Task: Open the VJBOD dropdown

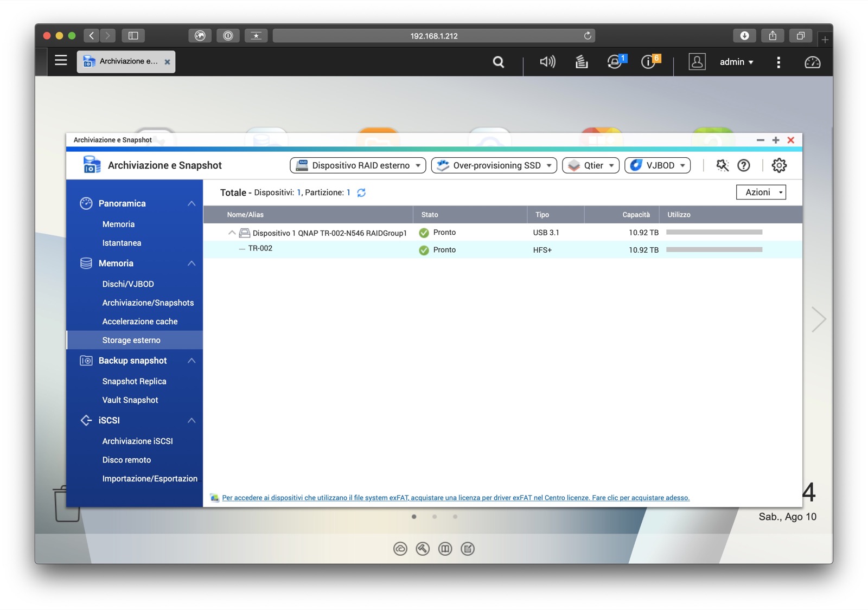Action: click(658, 165)
